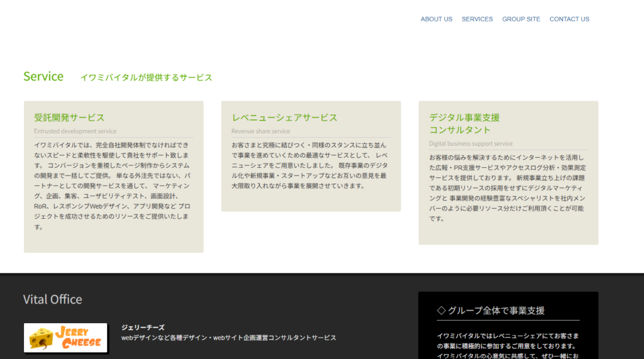The image size is (644, 359).
Task: Click the Digital business support service subtitle
Action: [x=470, y=144]
